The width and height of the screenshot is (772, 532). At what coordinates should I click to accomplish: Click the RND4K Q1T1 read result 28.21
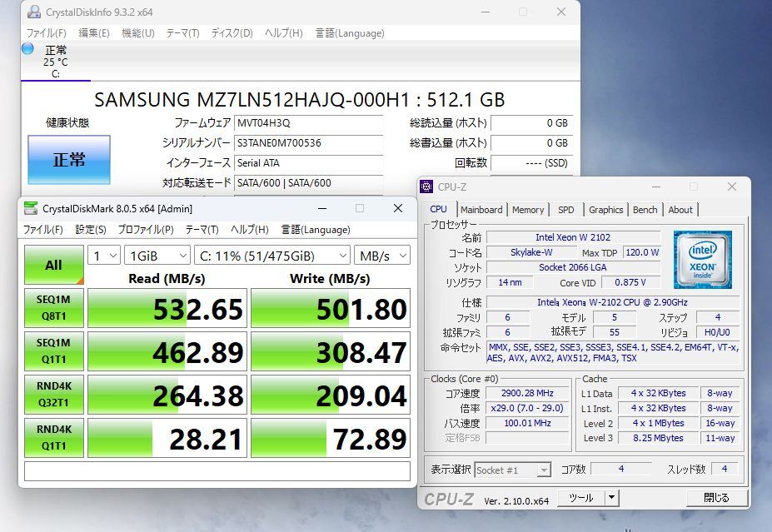click(167, 438)
